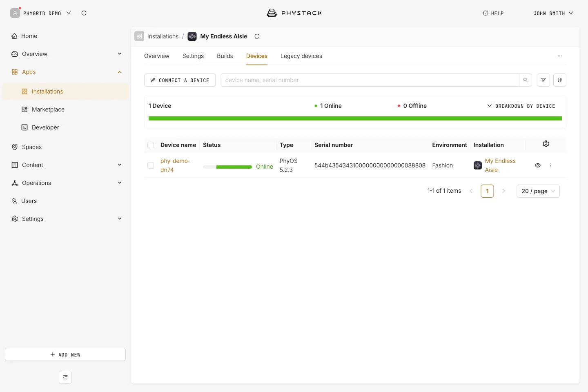Collapse sidebar with bottom menu icon
This screenshot has width=588, height=392.
tap(65, 377)
